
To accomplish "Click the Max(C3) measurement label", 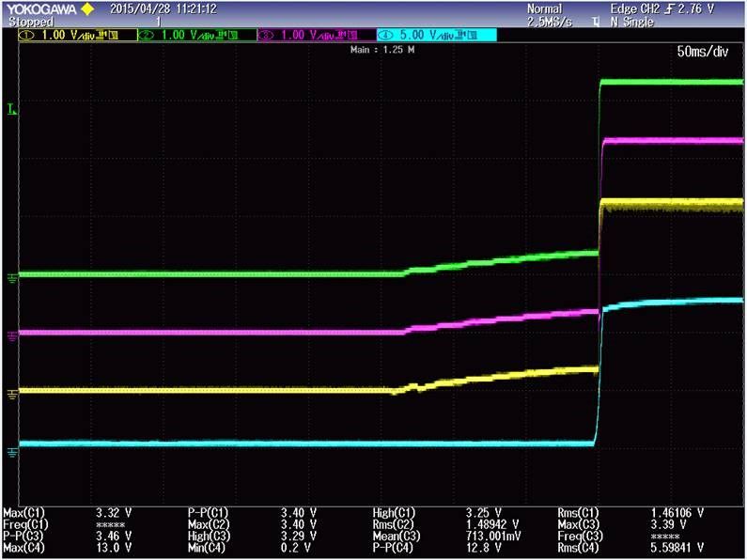I will click(579, 524).
